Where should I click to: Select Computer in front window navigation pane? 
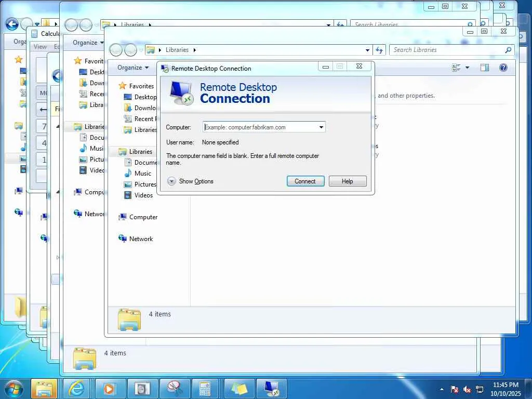point(143,217)
